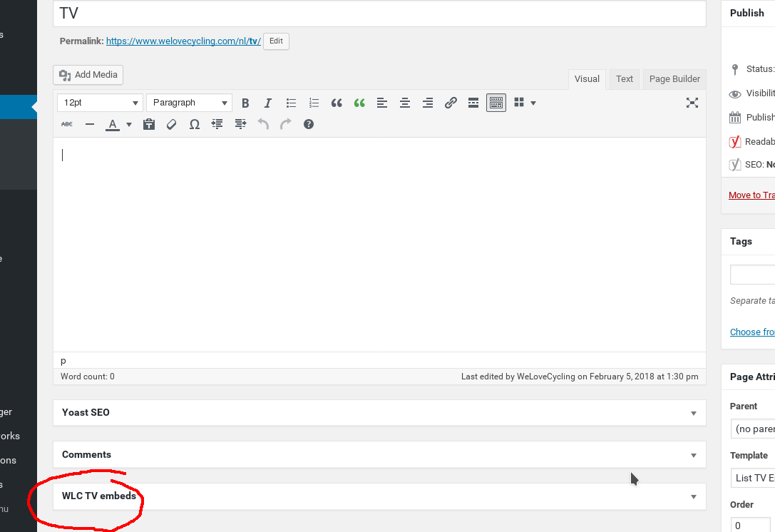Toggle bold formatting in editor toolbar

[x=245, y=103]
